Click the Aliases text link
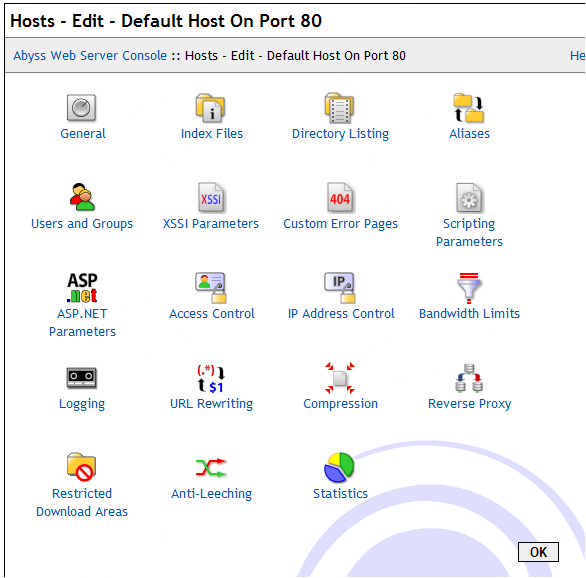This screenshot has width=586, height=578. click(469, 134)
